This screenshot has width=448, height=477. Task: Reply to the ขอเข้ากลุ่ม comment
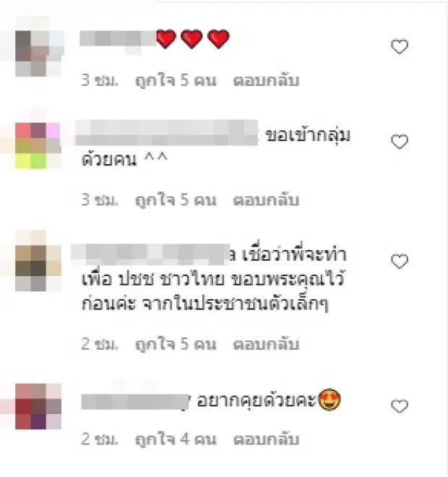point(266,200)
